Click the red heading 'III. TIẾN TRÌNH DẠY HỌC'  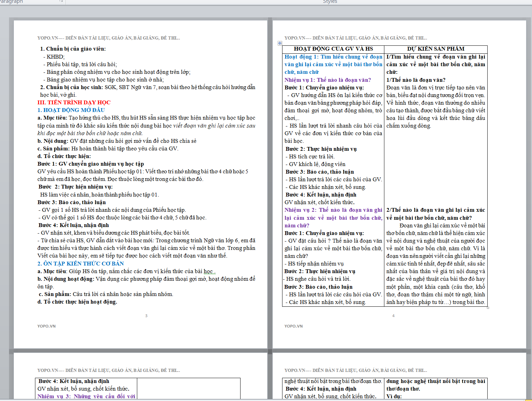pyautogui.click(x=74, y=103)
